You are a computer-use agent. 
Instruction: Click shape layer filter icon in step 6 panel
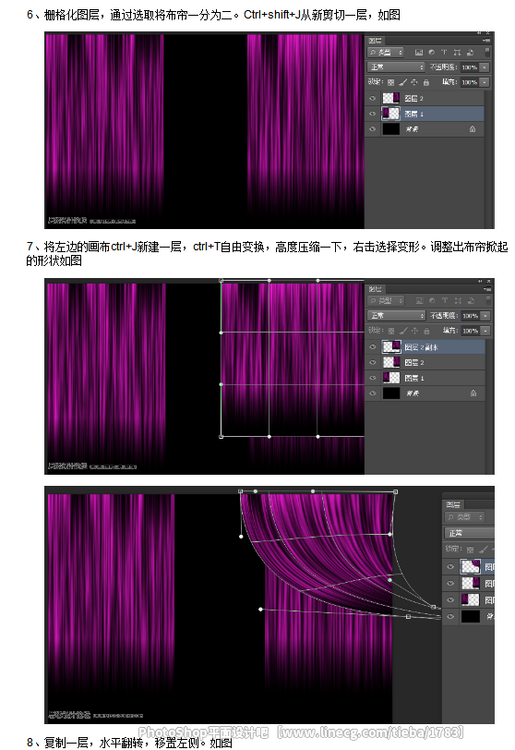point(457,52)
